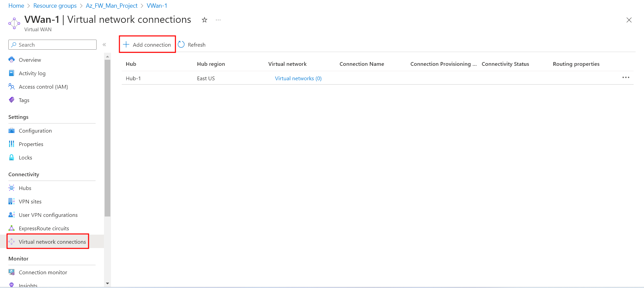
Task: Open the more options ellipsis in header
Action: (218, 20)
